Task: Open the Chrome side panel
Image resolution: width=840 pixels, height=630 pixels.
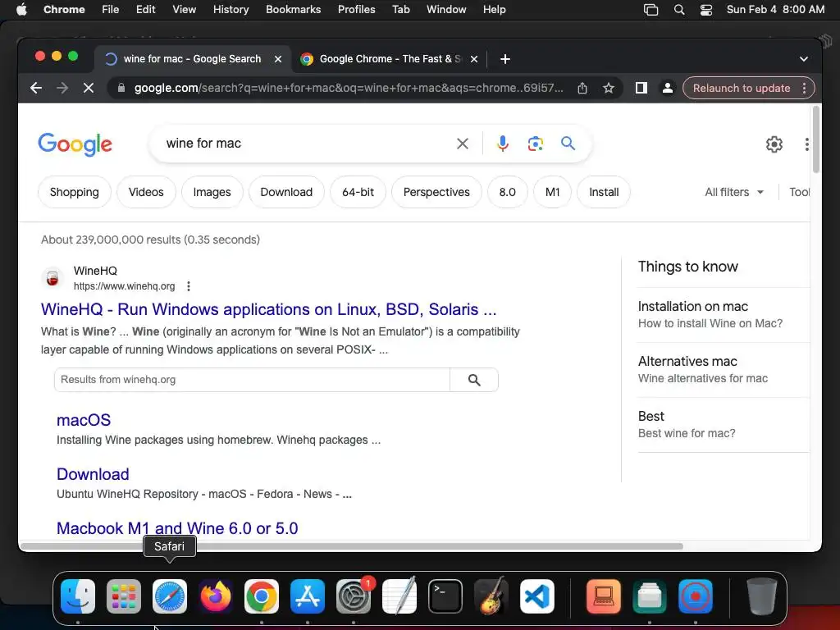Action: tap(641, 88)
